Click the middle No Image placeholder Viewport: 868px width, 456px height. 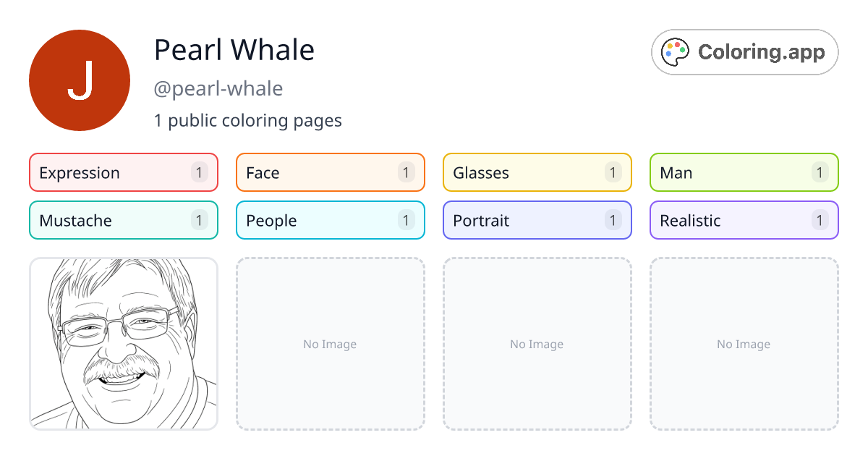537,344
